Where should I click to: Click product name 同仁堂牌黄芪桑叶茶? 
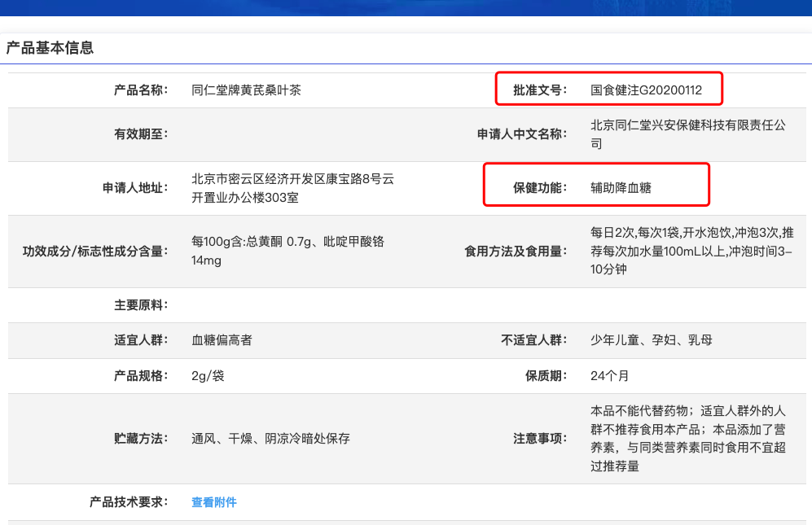(246, 90)
